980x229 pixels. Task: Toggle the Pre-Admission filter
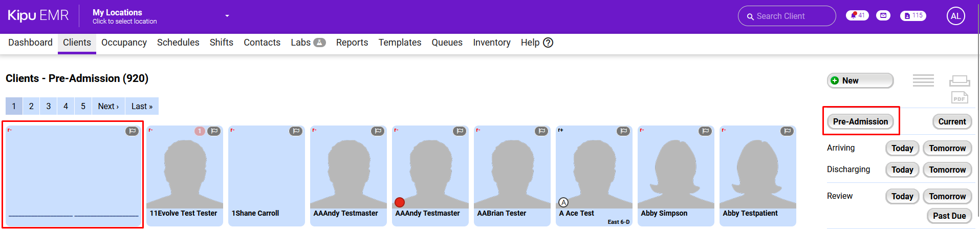coord(860,121)
